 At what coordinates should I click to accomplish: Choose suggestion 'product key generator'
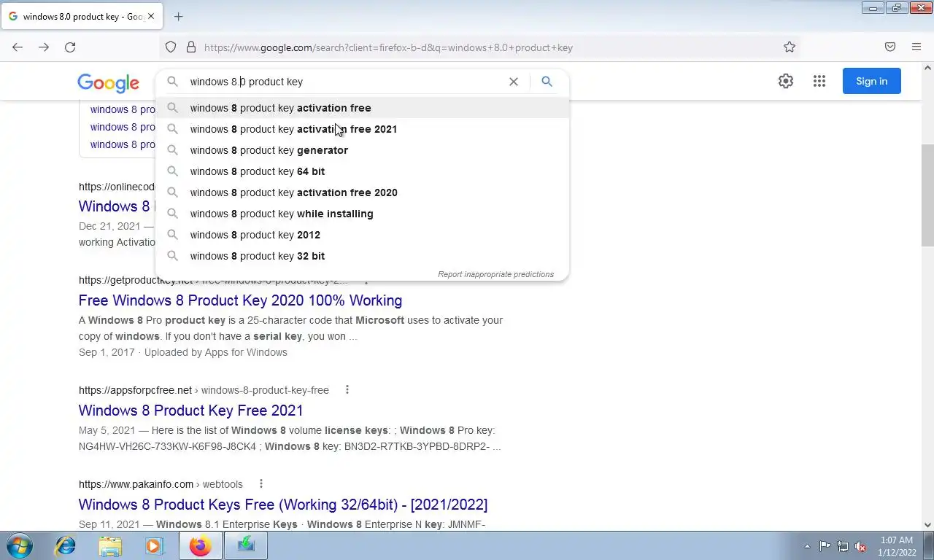[x=363, y=150]
